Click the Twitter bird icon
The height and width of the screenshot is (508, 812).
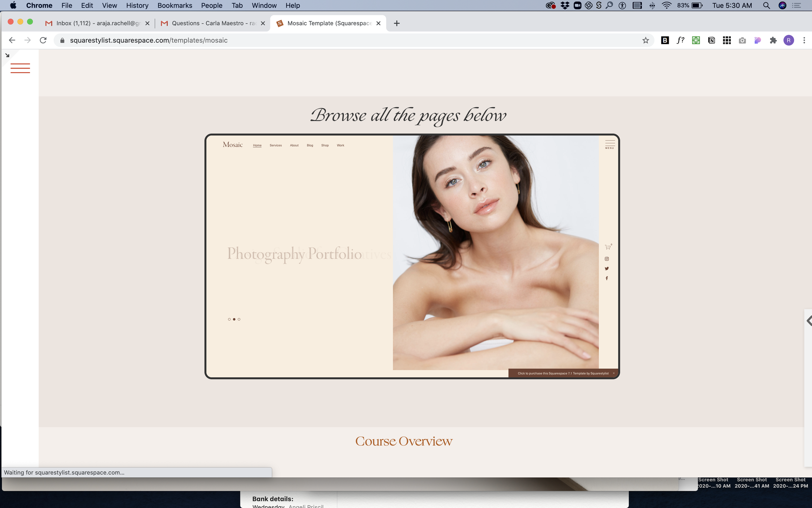(607, 268)
